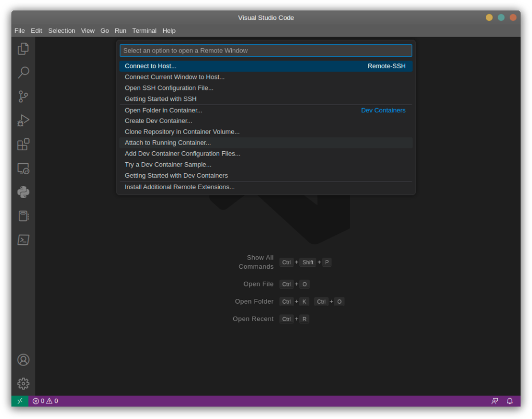
Task: Open Source Control view icon
Action: (23, 97)
